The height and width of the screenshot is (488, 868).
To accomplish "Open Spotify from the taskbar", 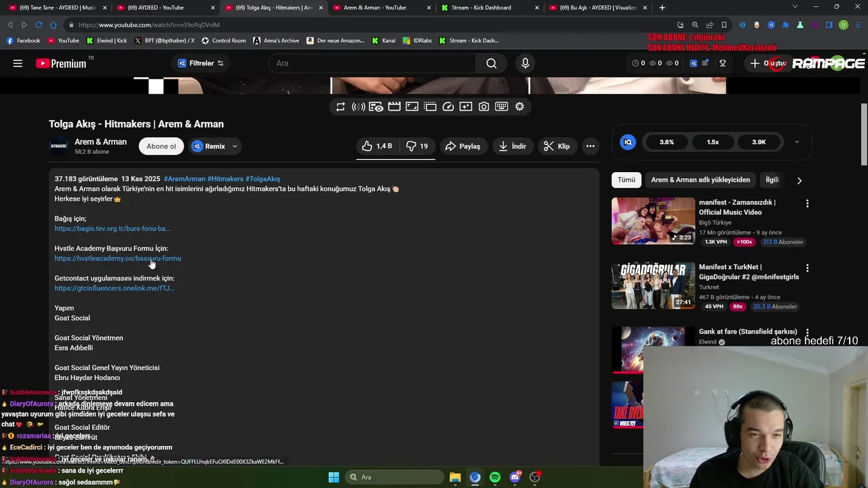I will pyautogui.click(x=495, y=477).
